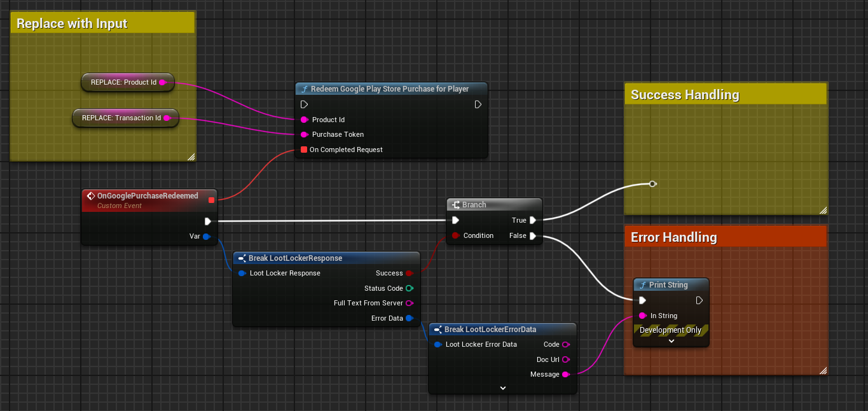Viewport: 868px width, 411px height.
Task: Click the Var output pin on the custom event
Action: [207, 237]
